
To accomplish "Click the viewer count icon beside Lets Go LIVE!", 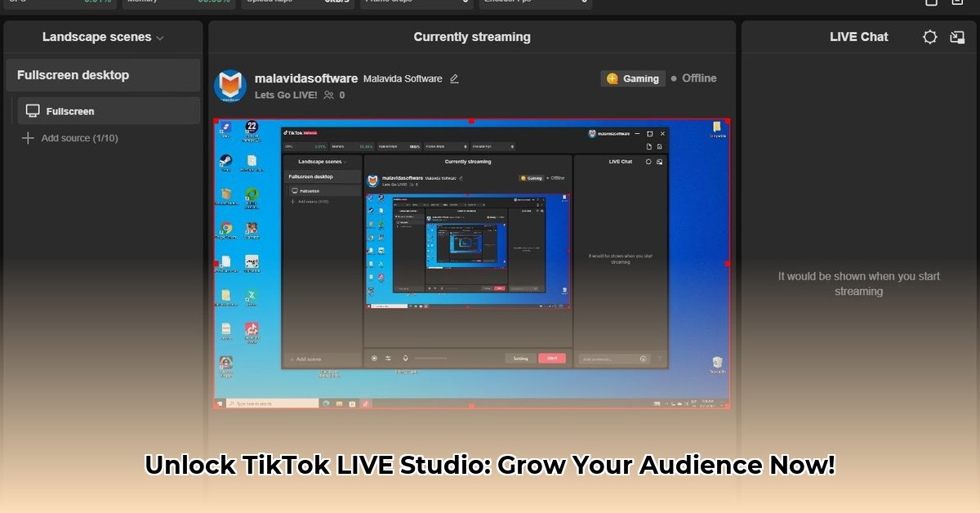I will click(330, 94).
